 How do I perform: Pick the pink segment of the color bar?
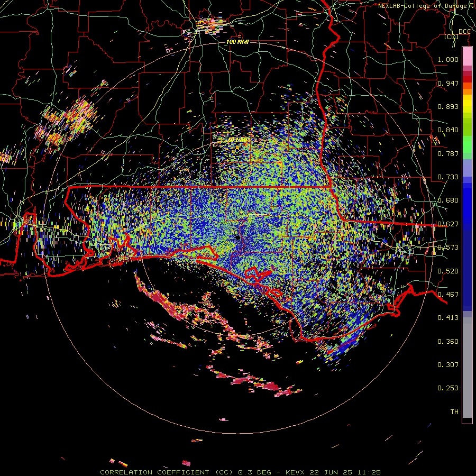pyautogui.click(x=467, y=57)
